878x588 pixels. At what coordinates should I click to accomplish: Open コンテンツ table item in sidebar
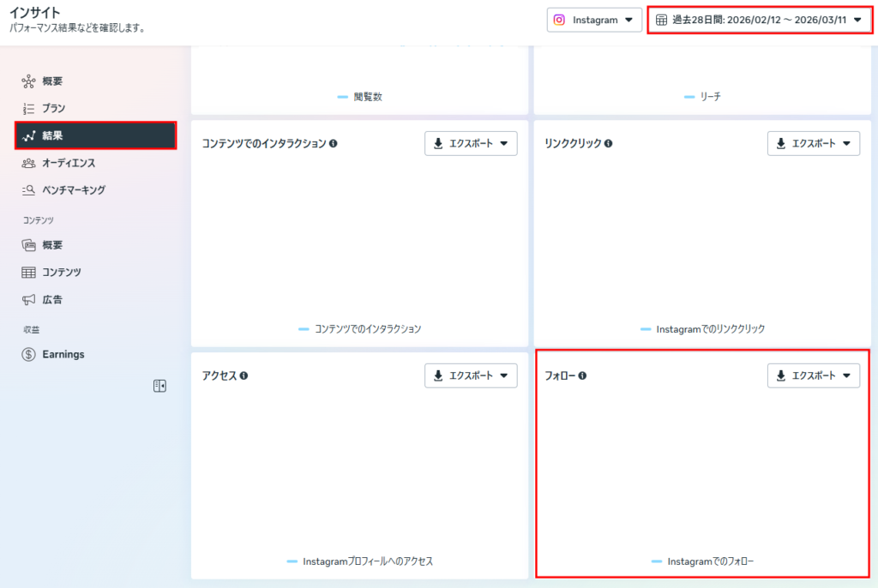pos(61,273)
